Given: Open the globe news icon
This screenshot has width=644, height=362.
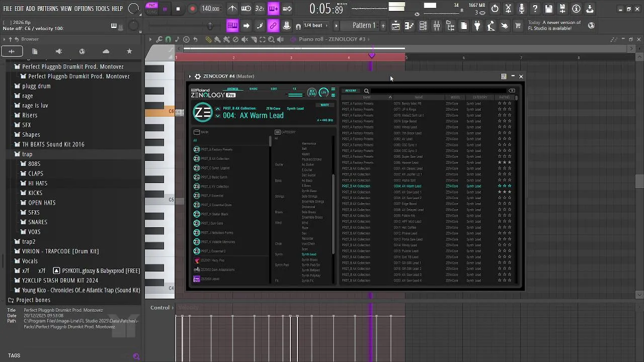Looking at the screenshot, I should tap(591, 25).
